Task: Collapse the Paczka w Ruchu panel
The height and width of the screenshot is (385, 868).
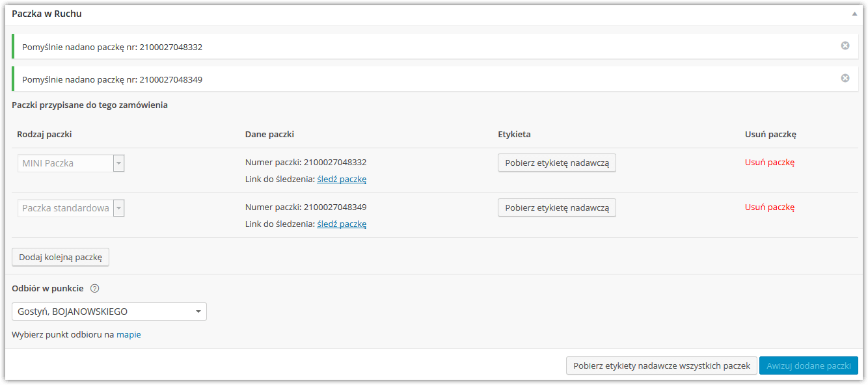Action: click(854, 14)
